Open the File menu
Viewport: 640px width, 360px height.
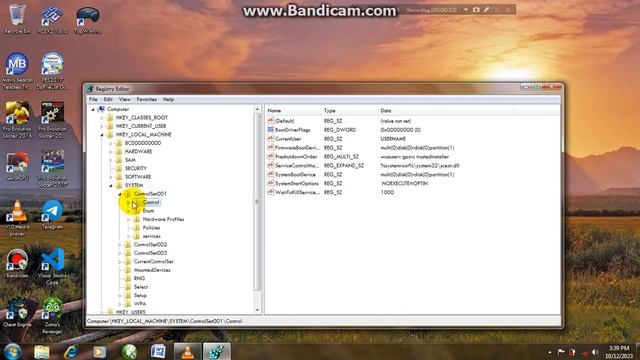(x=93, y=99)
